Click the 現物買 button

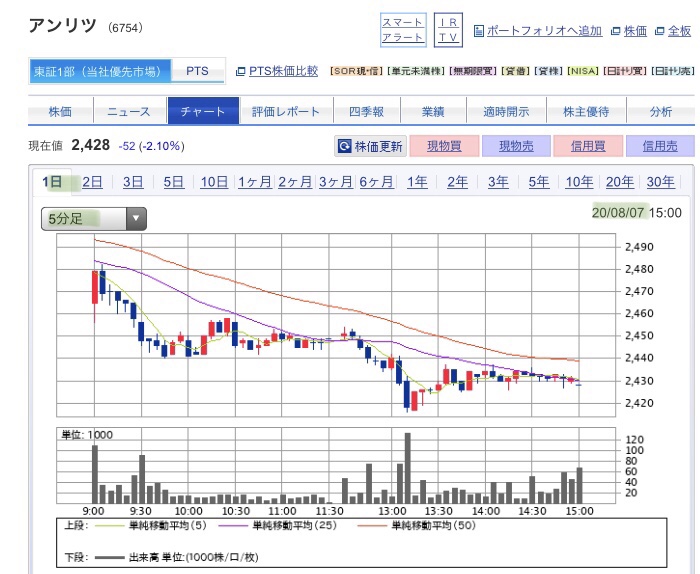point(443,147)
